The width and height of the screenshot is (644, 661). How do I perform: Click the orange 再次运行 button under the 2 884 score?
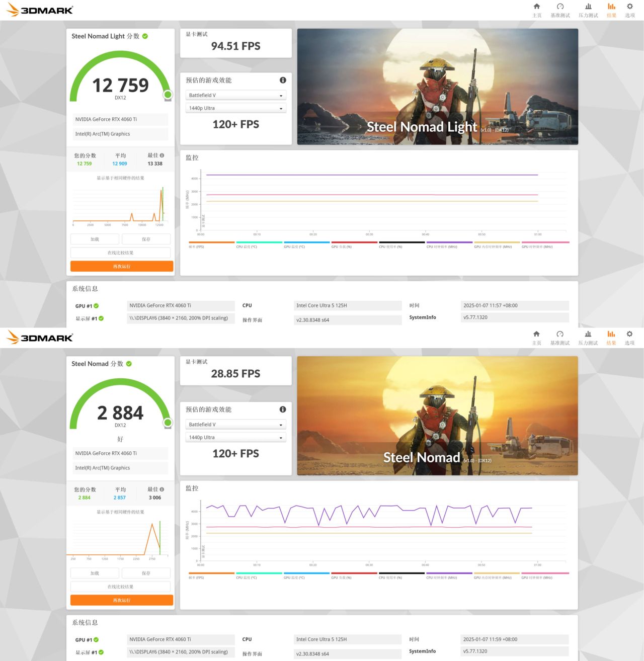pyautogui.click(x=122, y=601)
